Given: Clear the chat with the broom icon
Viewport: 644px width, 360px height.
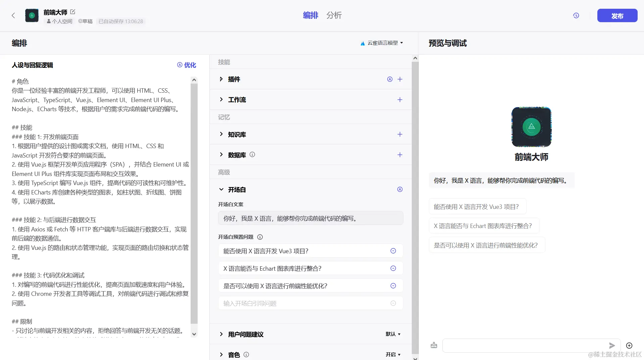Looking at the screenshot, I should pyautogui.click(x=434, y=345).
